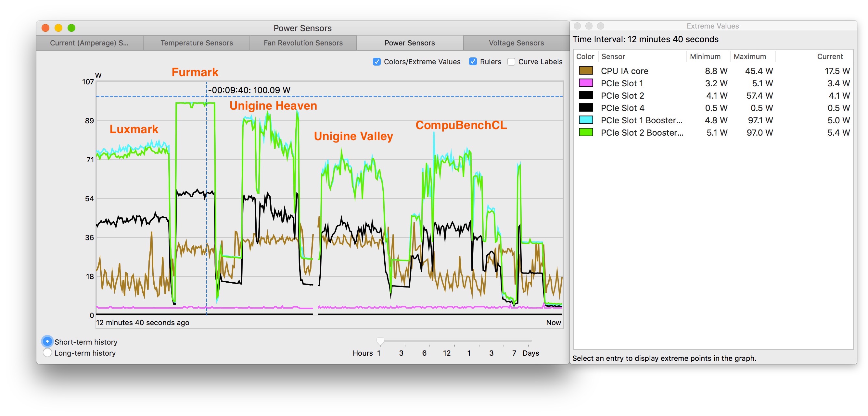Open Voltage Sensors tab

[515, 43]
